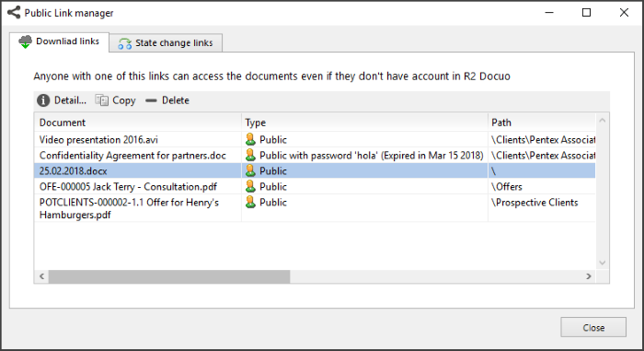
Task: Maximize the Public Link manager window
Action: (x=587, y=13)
